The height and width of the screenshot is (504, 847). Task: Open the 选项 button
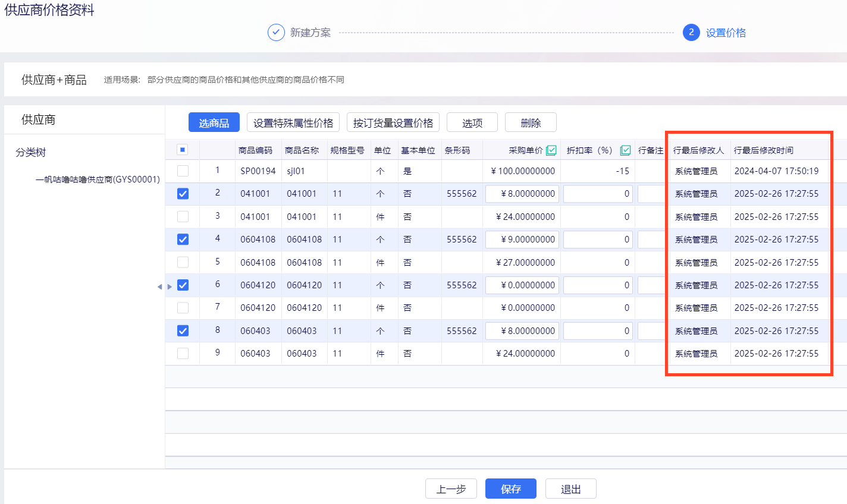coord(472,122)
